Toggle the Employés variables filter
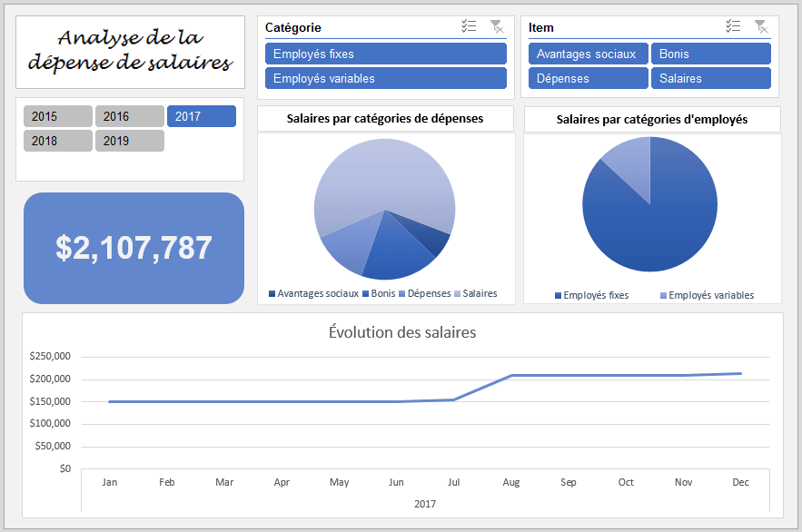802x532 pixels. (x=386, y=78)
